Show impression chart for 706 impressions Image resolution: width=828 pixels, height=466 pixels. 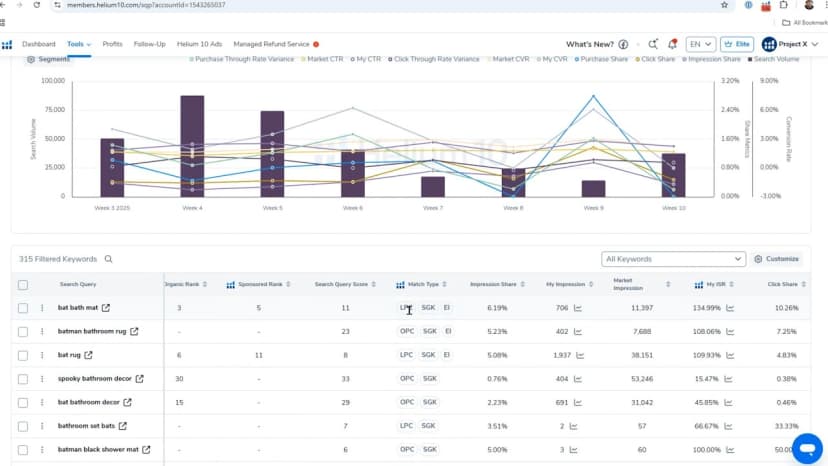(x=578, y=307)
